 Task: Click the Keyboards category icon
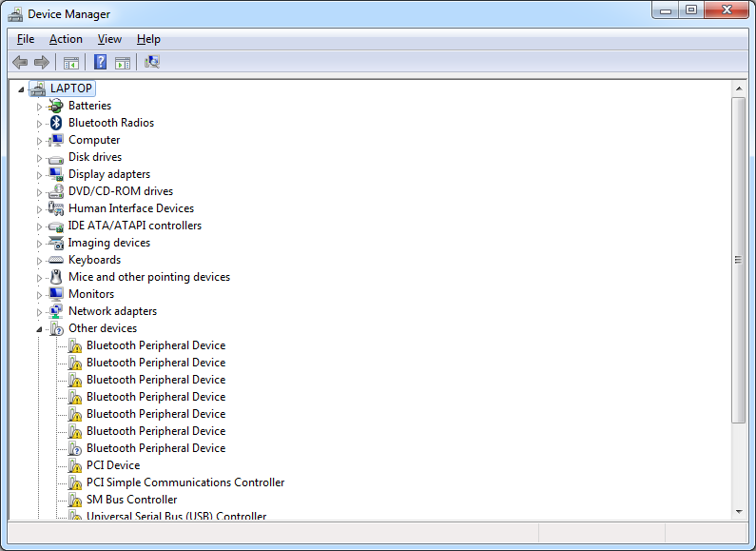[56, 260]
